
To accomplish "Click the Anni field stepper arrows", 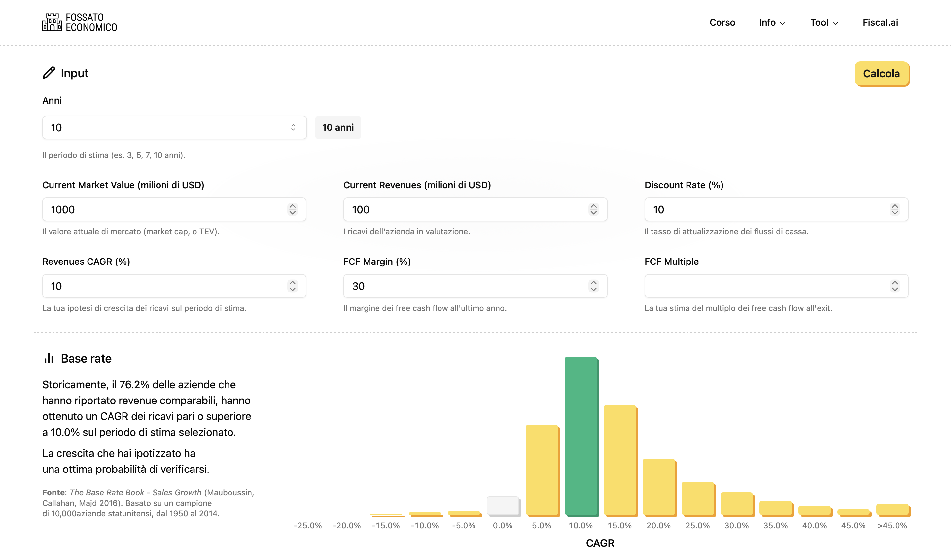I will (293, 127).
